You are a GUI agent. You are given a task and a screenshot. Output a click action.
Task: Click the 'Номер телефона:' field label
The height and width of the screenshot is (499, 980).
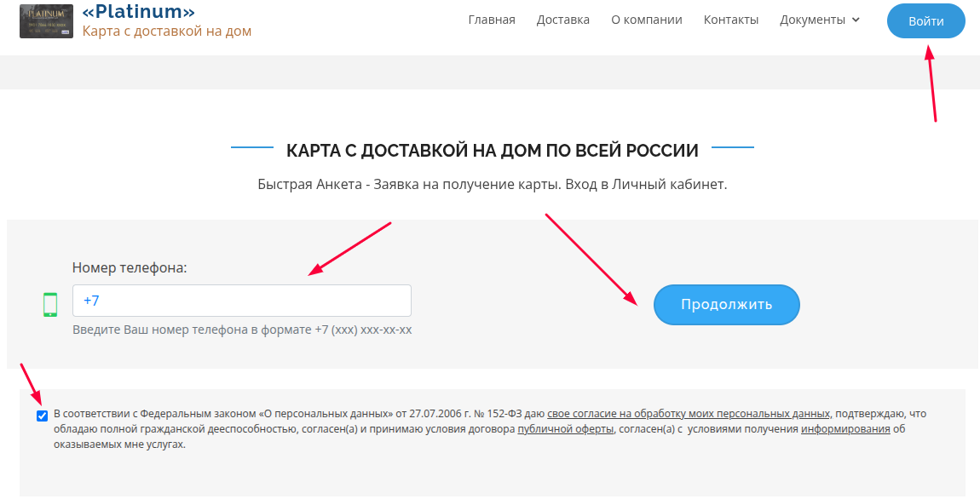click(x=130, y=268)
